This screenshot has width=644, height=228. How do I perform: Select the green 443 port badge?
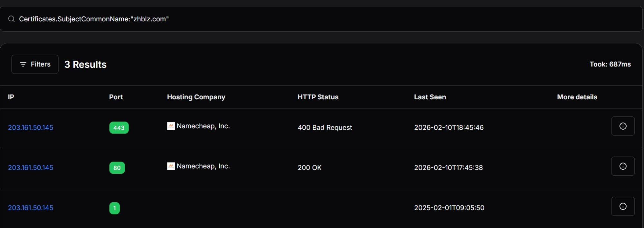[119, 128]
